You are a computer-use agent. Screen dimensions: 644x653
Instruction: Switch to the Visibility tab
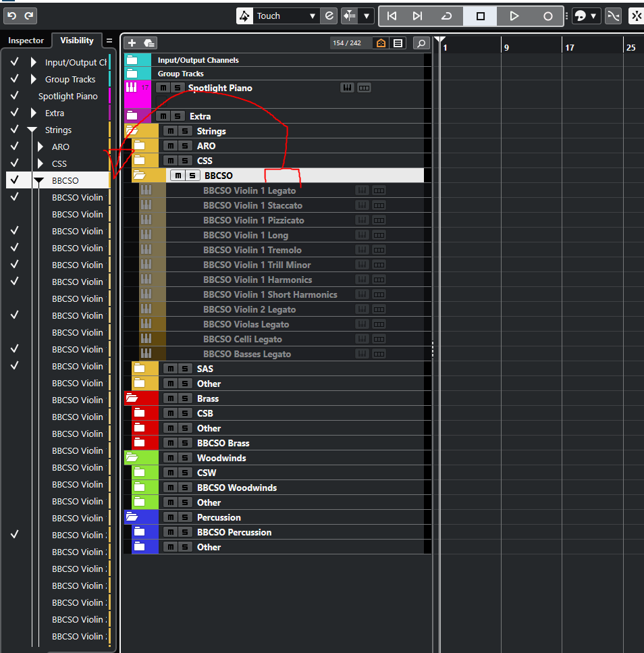[x=76, y=41]
